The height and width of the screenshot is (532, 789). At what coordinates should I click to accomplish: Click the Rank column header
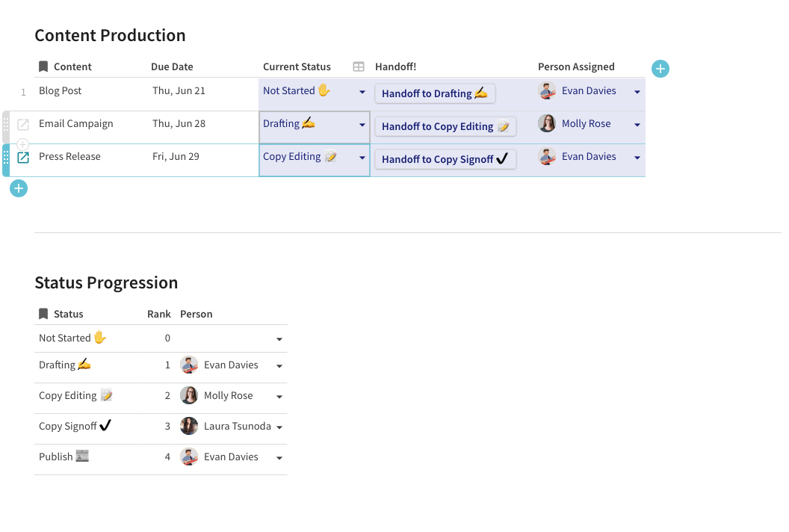point(158,314)
